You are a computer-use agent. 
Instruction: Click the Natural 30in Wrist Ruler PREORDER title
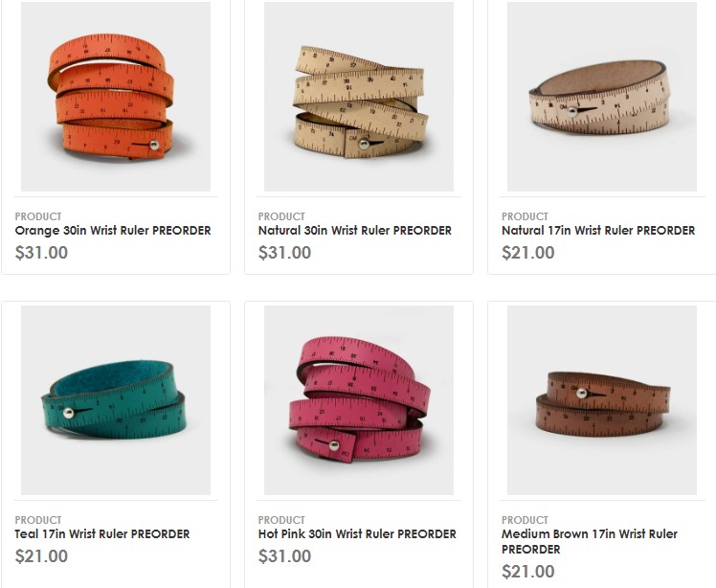(x=355, y=230)
